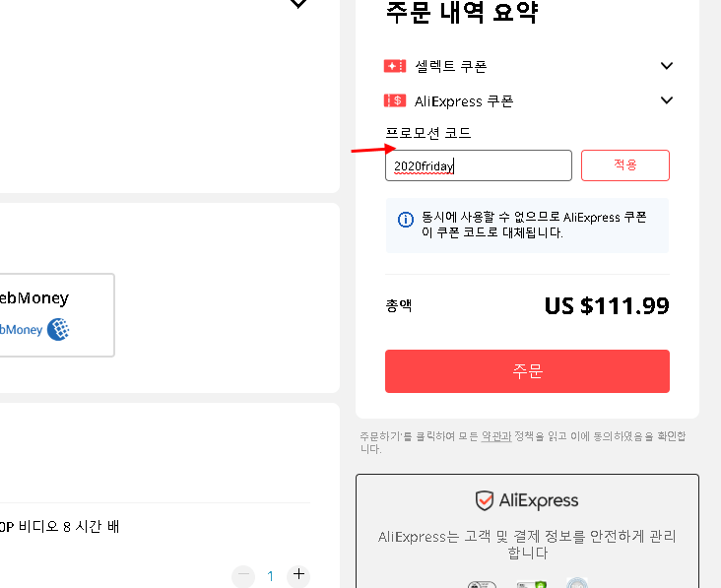Click the red 주문 order button
Image resolution: width=721 pixels, height=588 pixels.
coord(527,371)
